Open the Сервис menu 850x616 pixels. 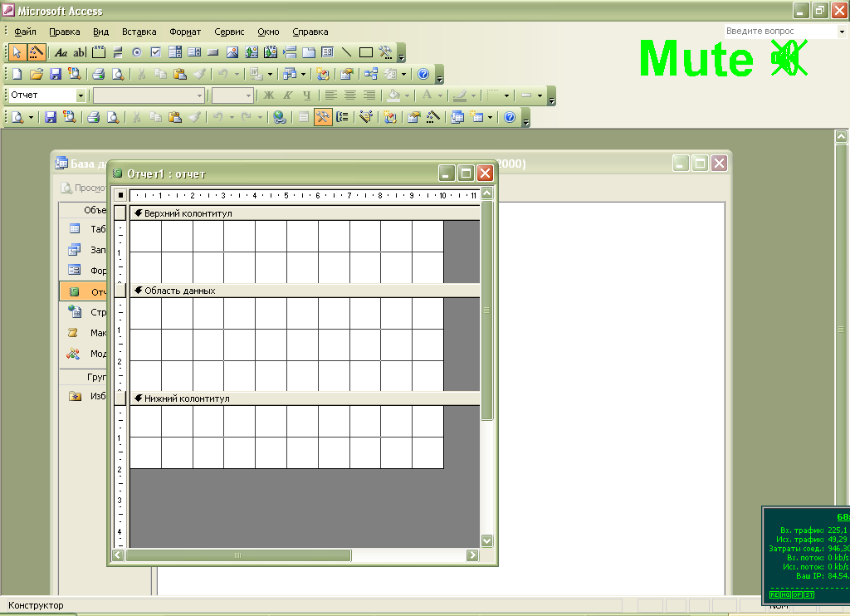click(229, 32)
